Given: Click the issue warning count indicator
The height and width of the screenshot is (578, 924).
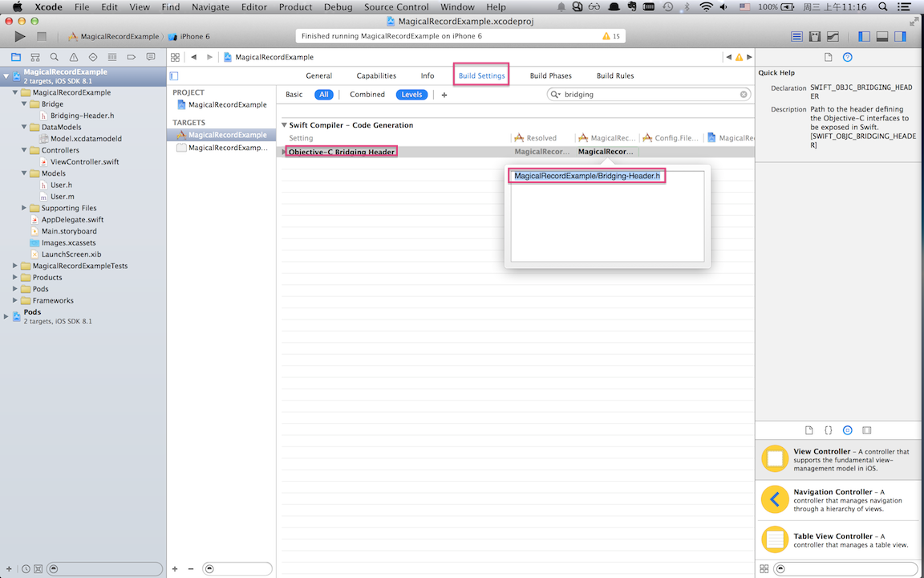Looking at the screenshot, I should point(611,36).
